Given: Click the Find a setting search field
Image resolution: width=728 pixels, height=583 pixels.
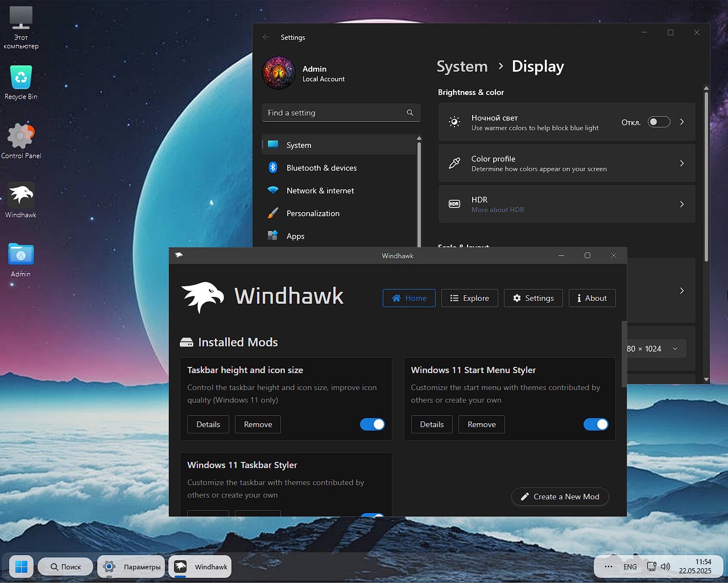Looking at the screenshot, I should [341, 113].
